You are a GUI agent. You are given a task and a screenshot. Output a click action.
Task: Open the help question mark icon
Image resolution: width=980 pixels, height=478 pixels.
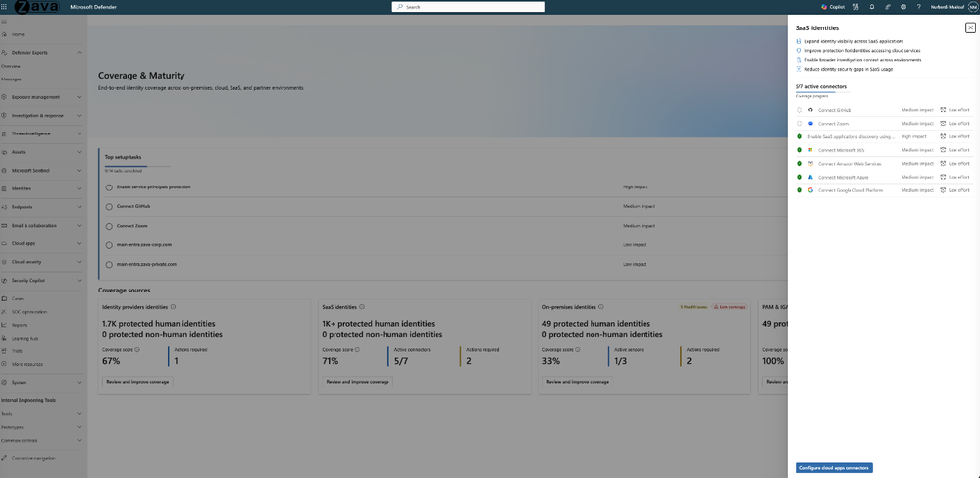click(x=919, y=7)
